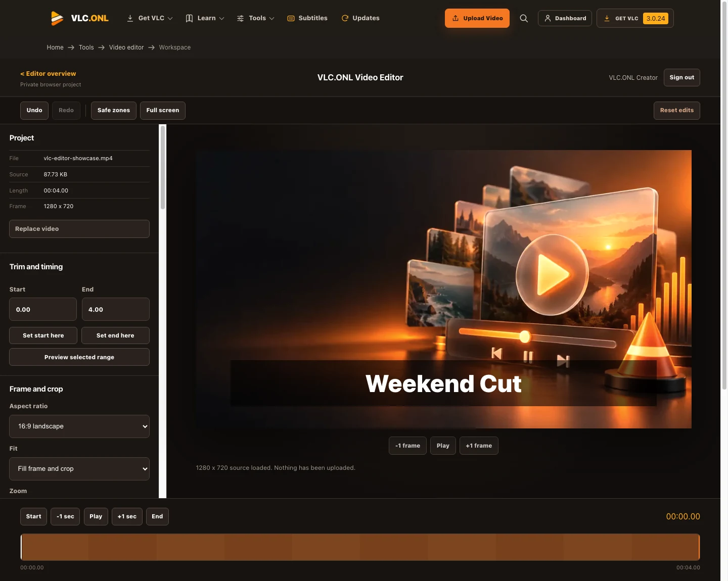Image resolution: width=728 pixels, height=581 pixels.
Task: Sign out of VLC.ONL Creator
Action: coord(681,78)
